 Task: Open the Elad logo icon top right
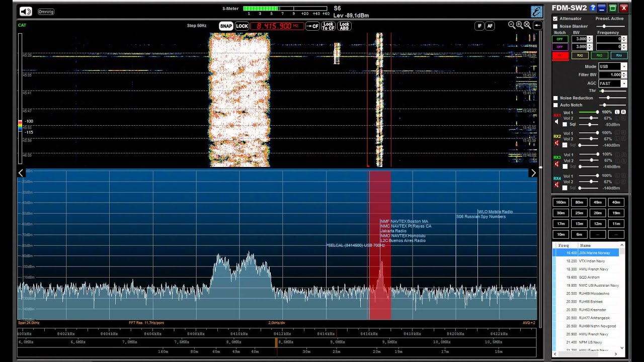point(536,12)
